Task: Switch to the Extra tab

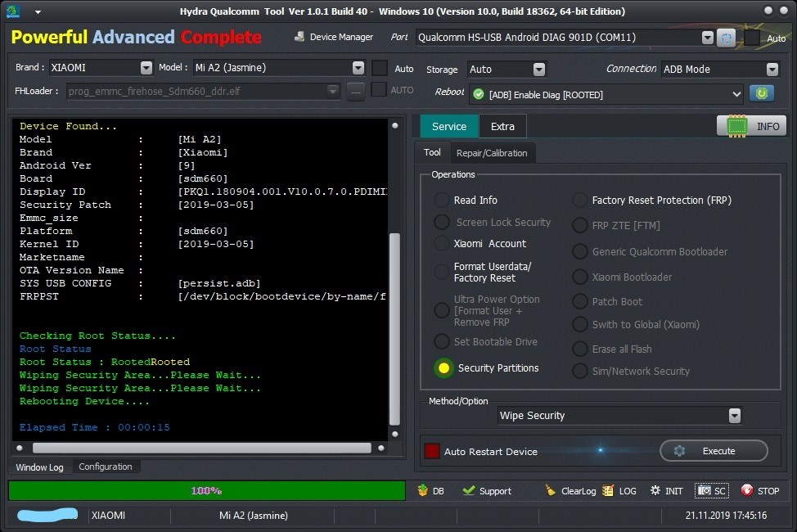Action: [502, 126]
